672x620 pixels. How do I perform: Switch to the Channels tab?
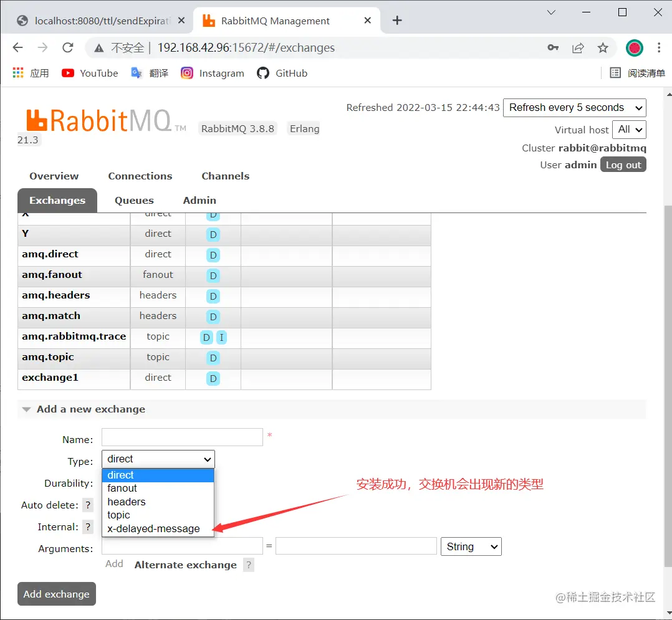(226, 176)
